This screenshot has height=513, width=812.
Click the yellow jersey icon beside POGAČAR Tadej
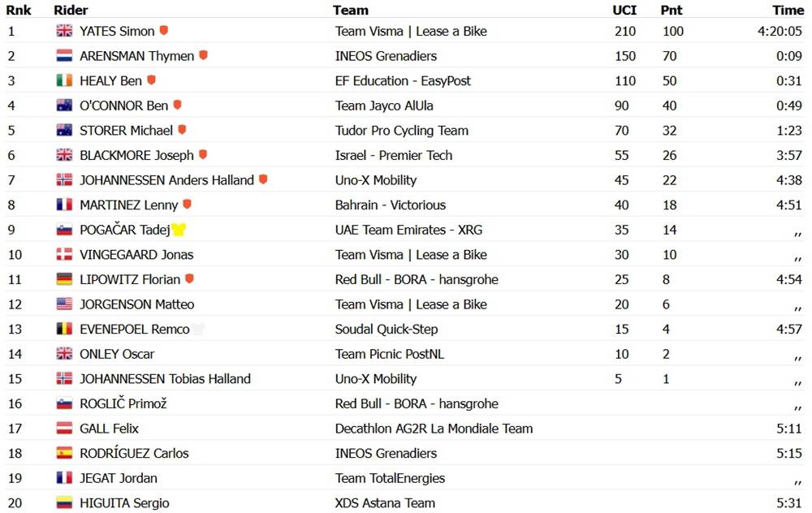tap(179, 230)
